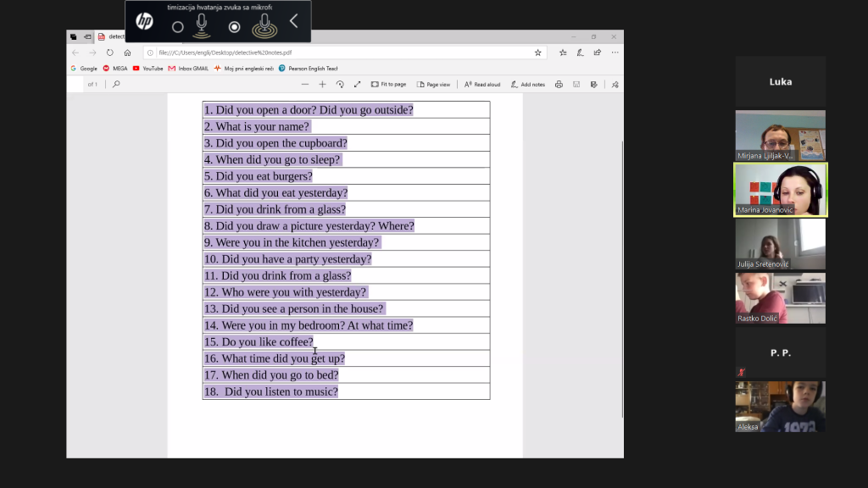Collapse the HP audio panel with the chevron
Image resolution: width=868 pixels, height=488 pixels.
point(293,21)
